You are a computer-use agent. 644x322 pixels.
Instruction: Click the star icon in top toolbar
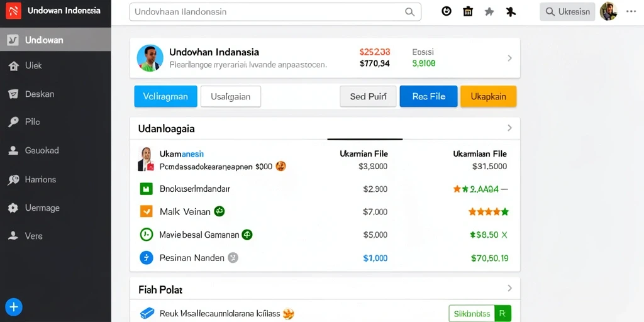click(x=489, y=12)
